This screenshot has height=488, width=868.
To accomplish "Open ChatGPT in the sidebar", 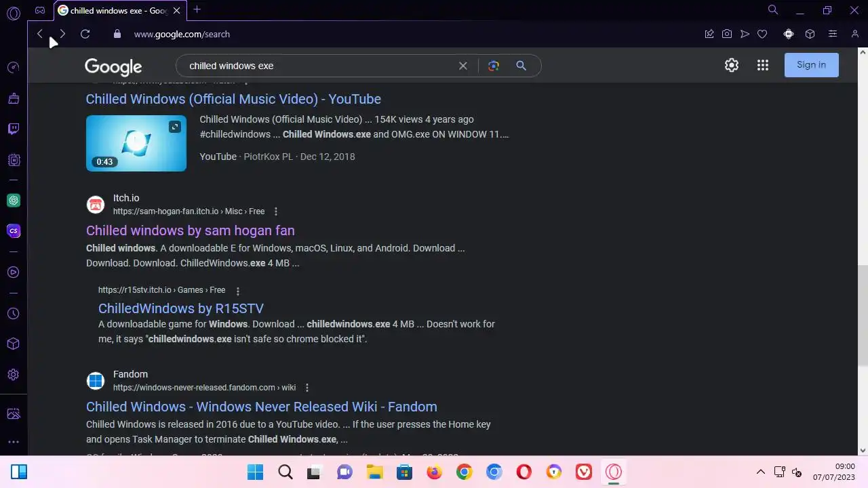I will click(13, 201).
